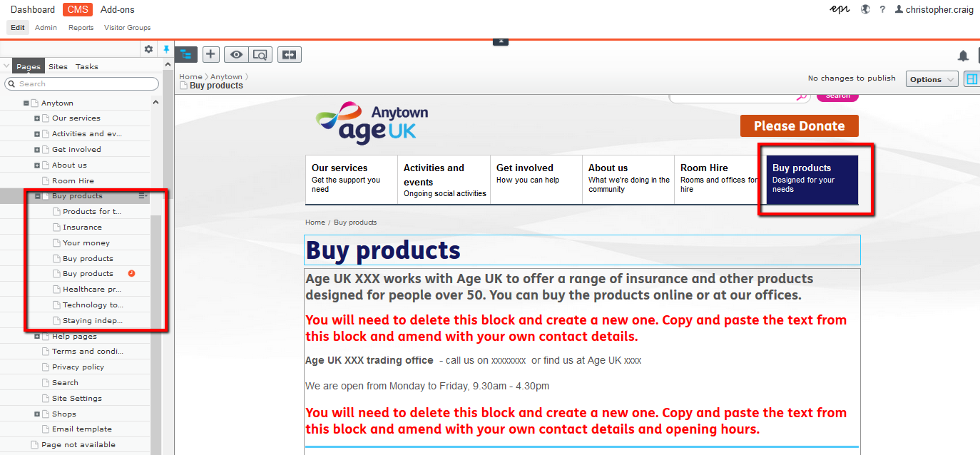Toggle the all-properties view icon beside Options
Viewport: 980px width, 455px height.
point(971,78)
